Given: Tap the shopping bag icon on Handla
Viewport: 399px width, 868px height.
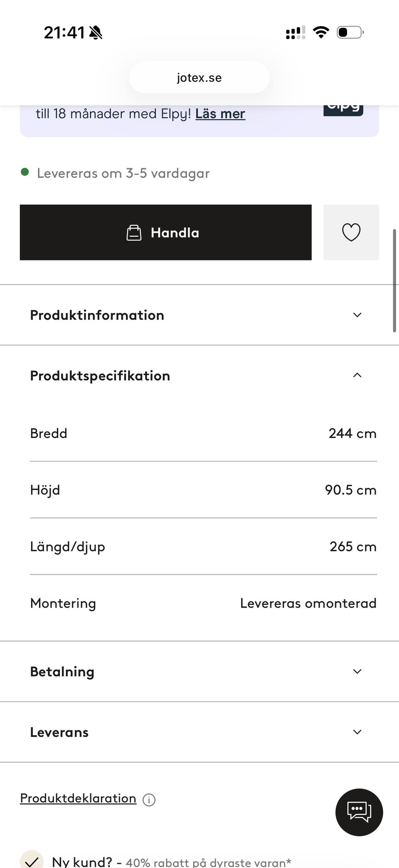Looking at the screenshot, I should pos(134,233).
